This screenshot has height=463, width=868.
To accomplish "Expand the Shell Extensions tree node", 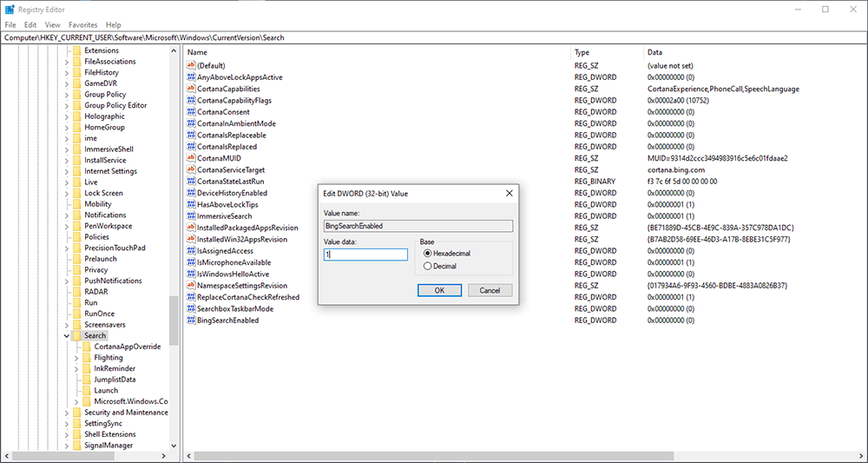I will [x=67, y=434].
